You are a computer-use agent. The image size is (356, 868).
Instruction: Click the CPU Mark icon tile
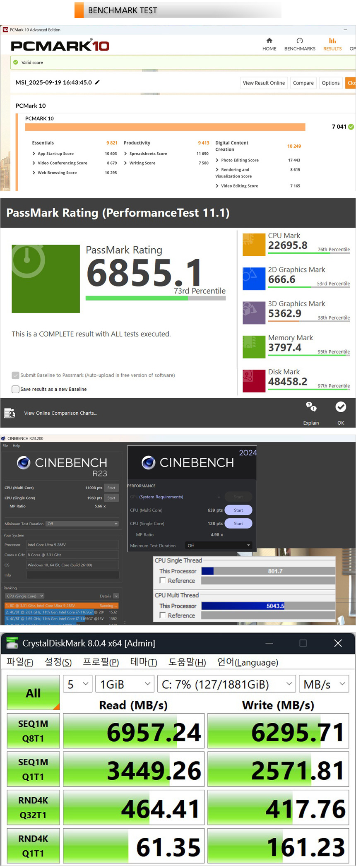(x=254, y=245)
